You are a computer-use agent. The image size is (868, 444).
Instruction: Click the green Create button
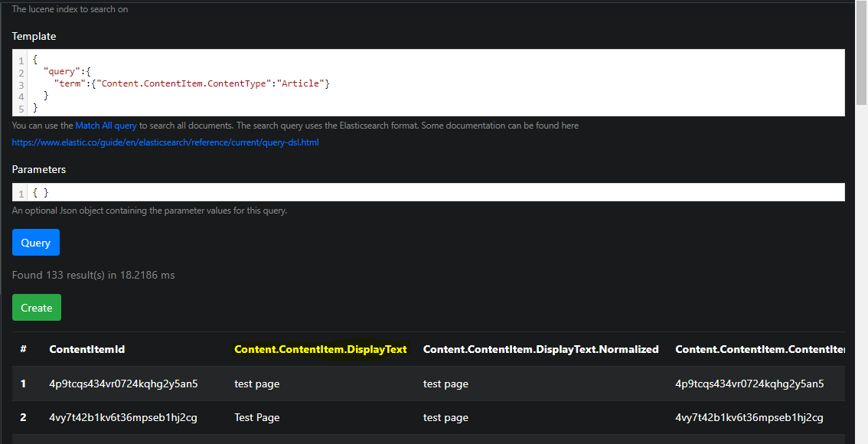click(36, 307)
